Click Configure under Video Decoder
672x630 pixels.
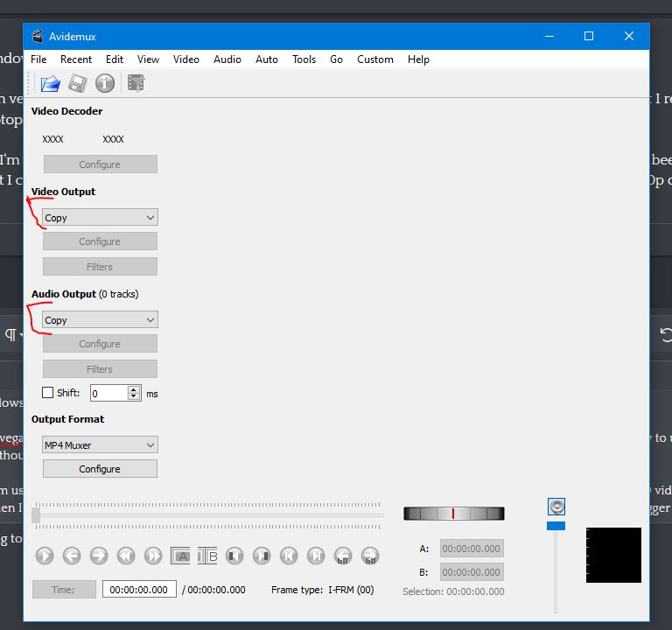(101, 164)
